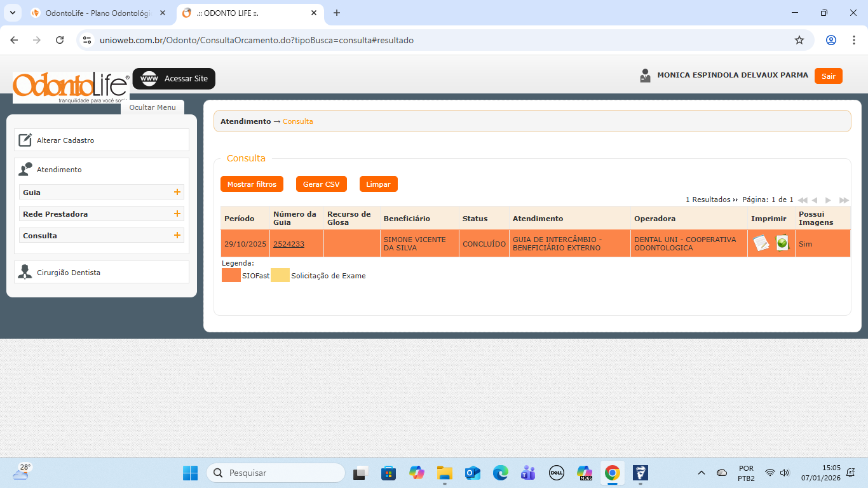Screen dimensions: 868x488
Task: Expand the Consulta submenu plus sign
Action: coord(177,236)
